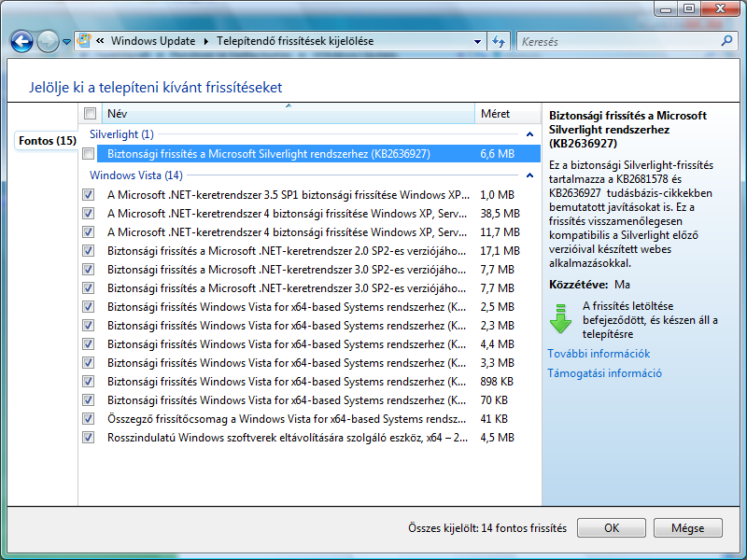Click Telepítendő frissítések kijelölése breadcrumb
The height and width of the screenshot is (560, 747).
(x=295, y=41)
